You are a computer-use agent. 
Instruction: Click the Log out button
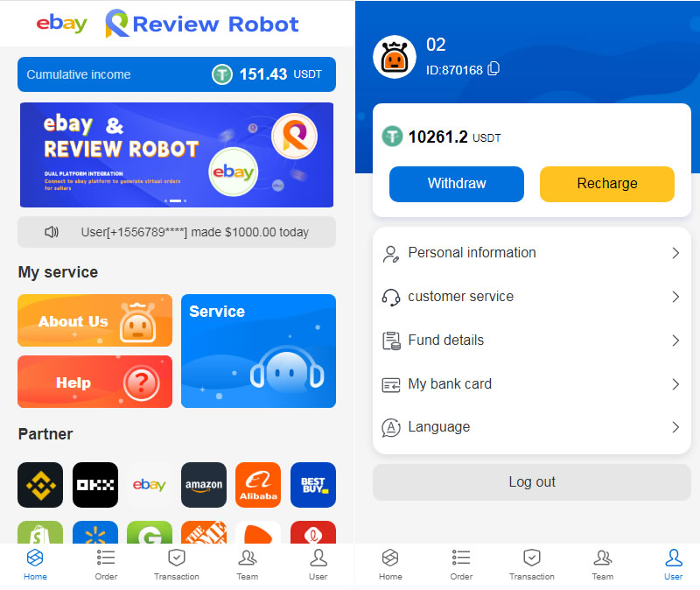pyautogui.click(x=532, y=482)
